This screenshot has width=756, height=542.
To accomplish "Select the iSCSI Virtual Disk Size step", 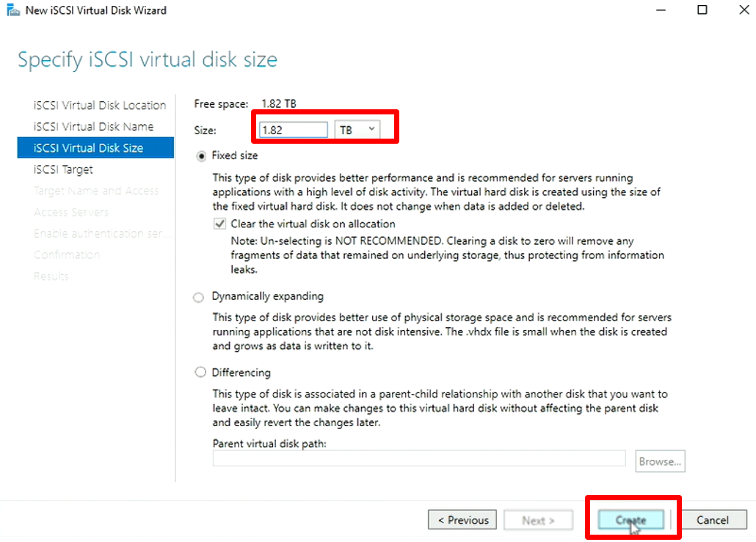I will pos(88,148).
